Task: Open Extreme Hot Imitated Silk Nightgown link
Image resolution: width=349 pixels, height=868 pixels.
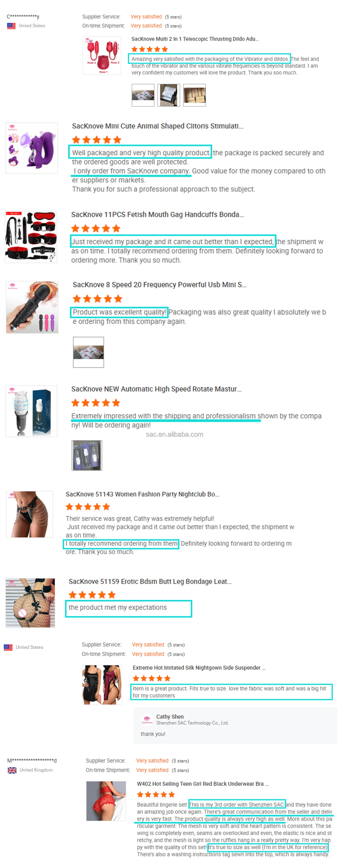Action: pyautogui.click(x=199, y=667)
